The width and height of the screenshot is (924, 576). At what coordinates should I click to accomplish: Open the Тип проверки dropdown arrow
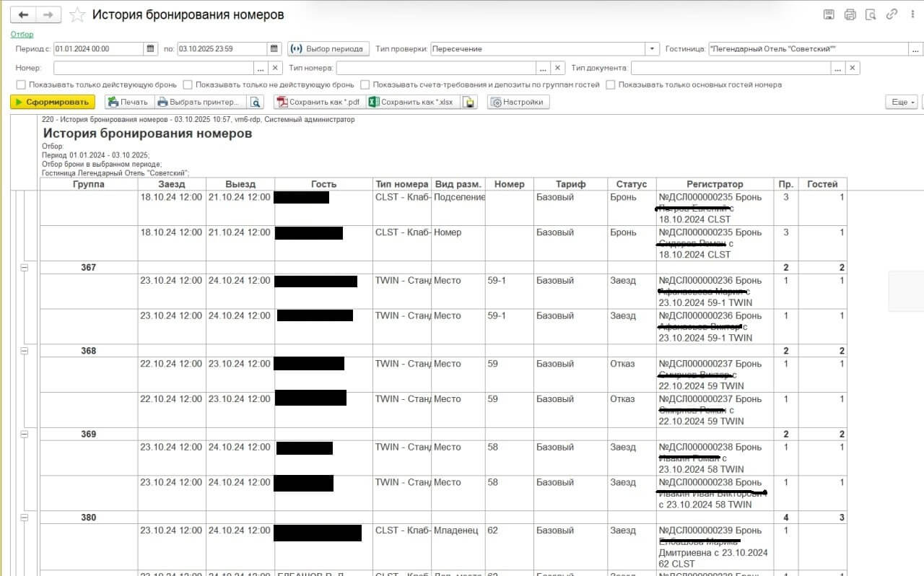tap(653, 49)
